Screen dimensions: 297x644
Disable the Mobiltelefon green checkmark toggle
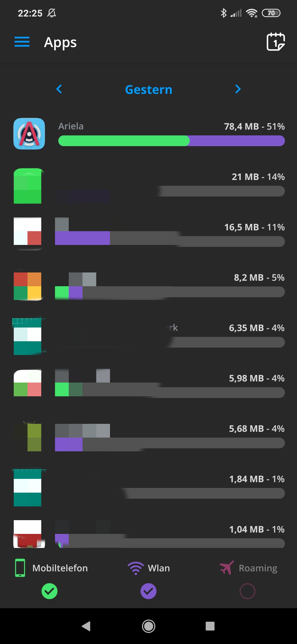(50, 591)
